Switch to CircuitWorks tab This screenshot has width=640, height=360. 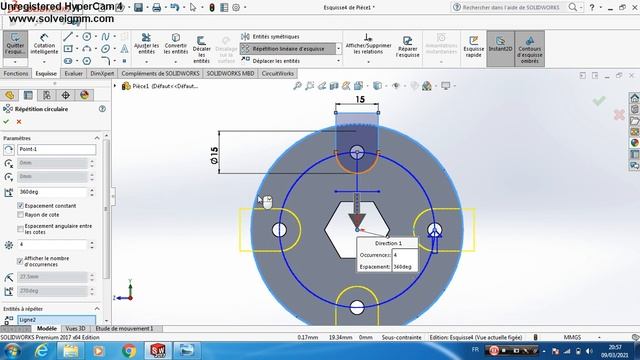[x=278, y=73]
